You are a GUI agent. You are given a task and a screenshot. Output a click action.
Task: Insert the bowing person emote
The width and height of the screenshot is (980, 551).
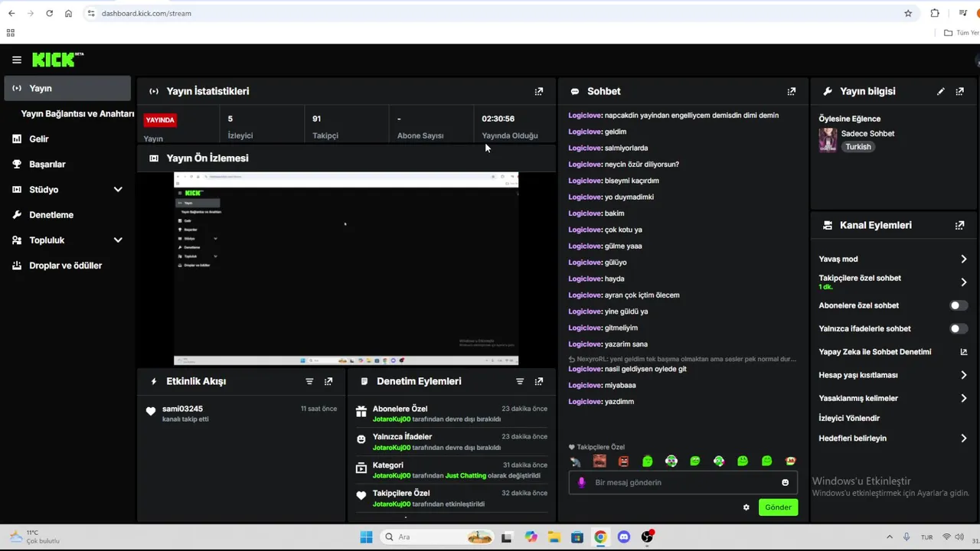(x=576, y=461)
